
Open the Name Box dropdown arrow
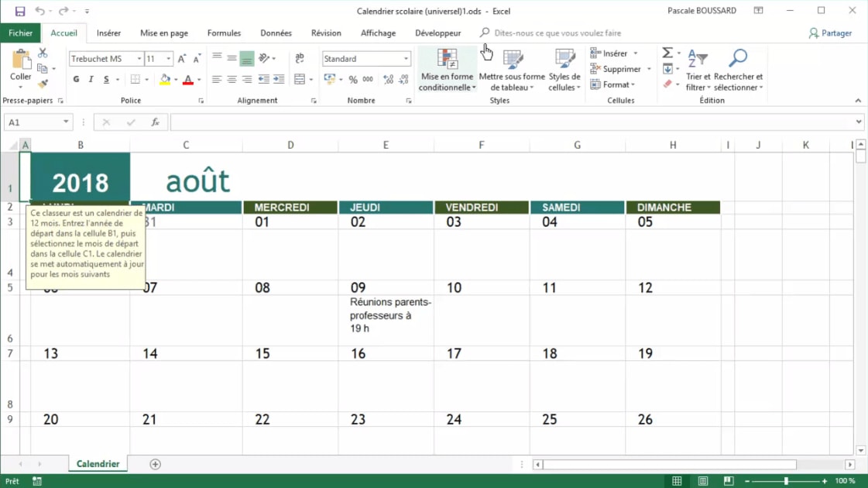click(66, 122)
